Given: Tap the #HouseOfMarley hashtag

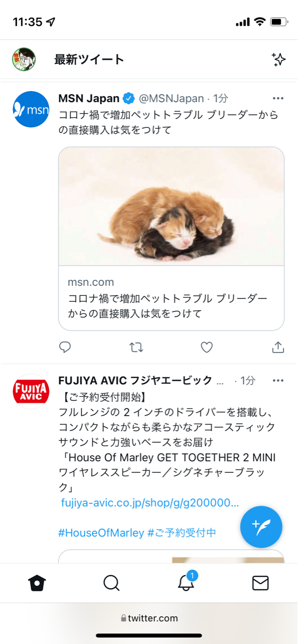Looking at the screenshot, I should click(101, 532).
